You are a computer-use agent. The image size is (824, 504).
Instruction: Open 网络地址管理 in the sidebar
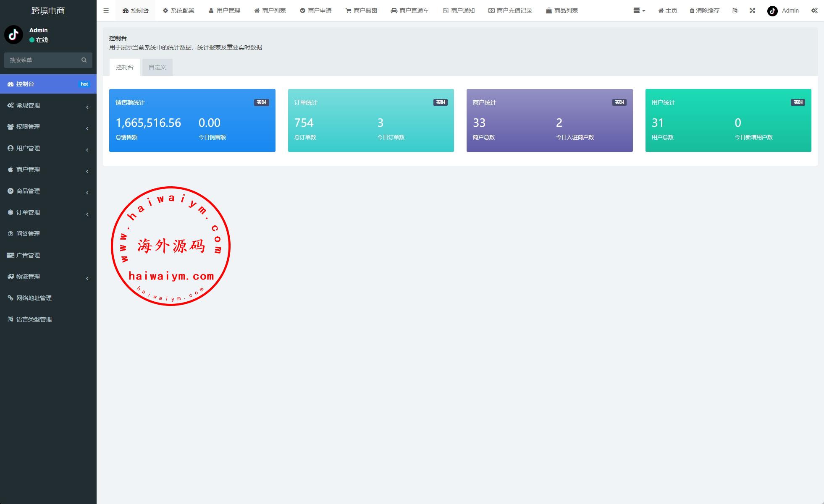pos(34,298)
